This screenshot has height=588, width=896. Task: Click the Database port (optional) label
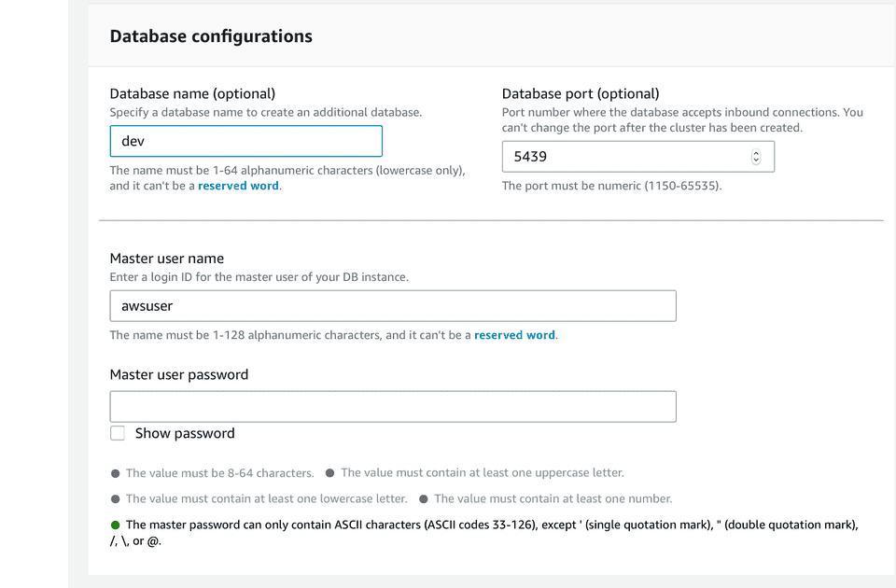pos(581,93)
